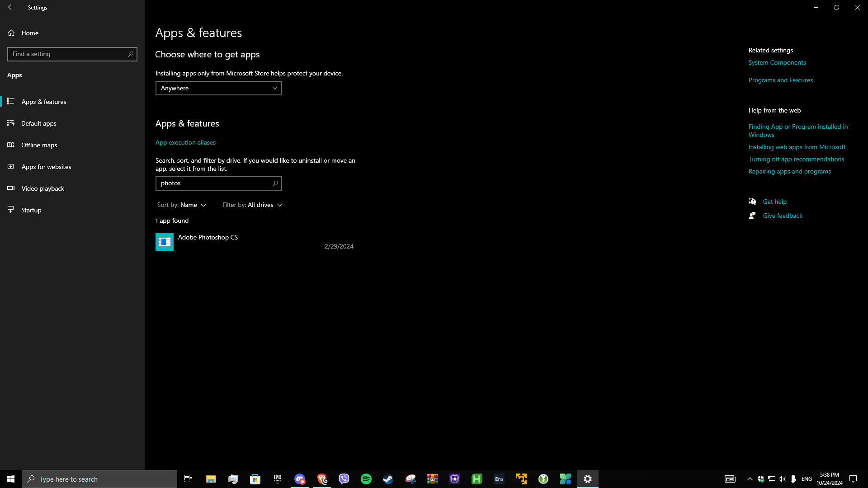This screenshot has width=868, height=488.
Task: Expand hidden icons in the system tray
Action: [x=750, y=479]
